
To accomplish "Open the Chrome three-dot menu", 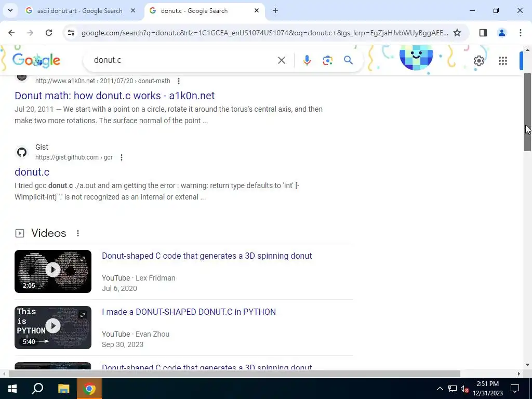I will pos(520,33).
